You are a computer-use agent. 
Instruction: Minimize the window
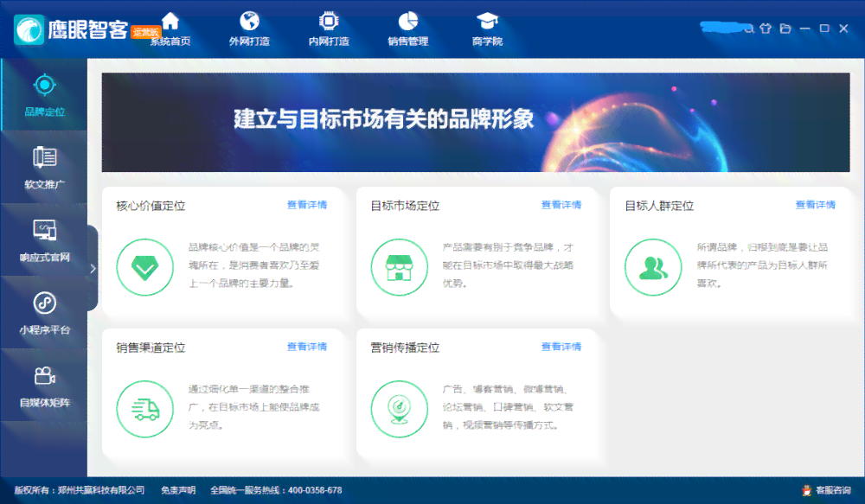tap(804, 29)
